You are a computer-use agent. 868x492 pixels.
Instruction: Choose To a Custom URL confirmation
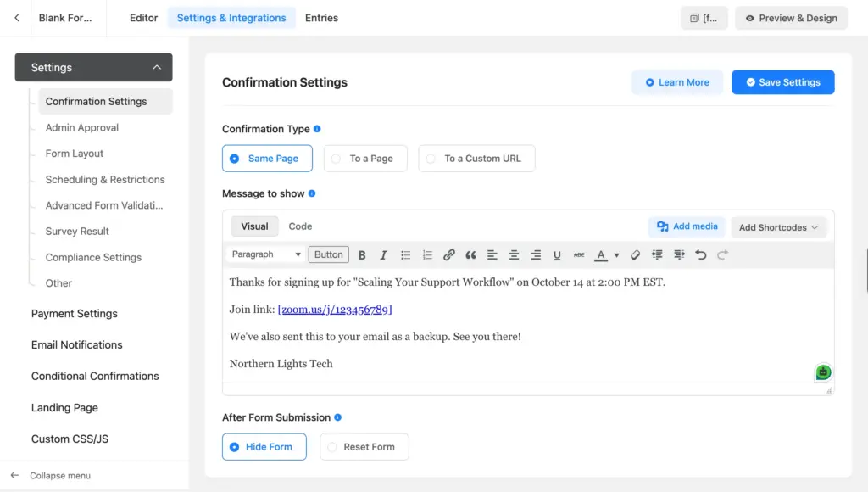pos(476,159)
